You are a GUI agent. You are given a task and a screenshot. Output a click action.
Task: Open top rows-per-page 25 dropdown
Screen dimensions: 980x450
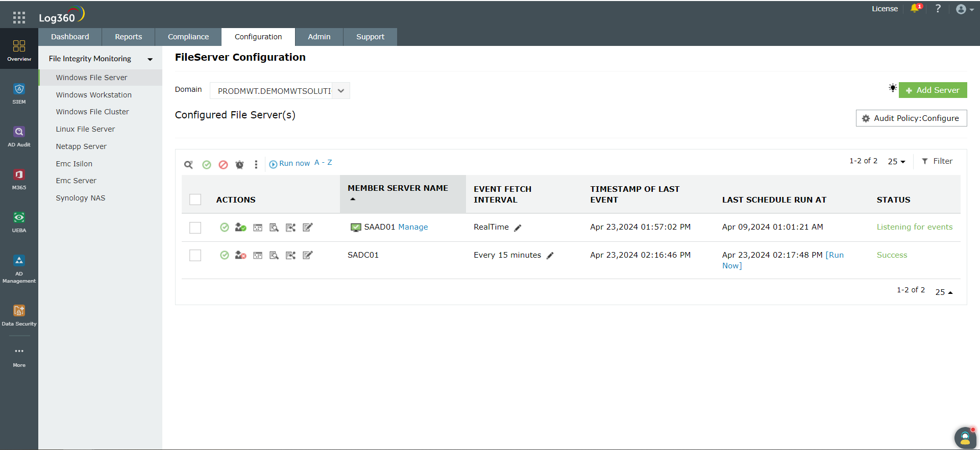pyautogui.click(x=896, y=161)
